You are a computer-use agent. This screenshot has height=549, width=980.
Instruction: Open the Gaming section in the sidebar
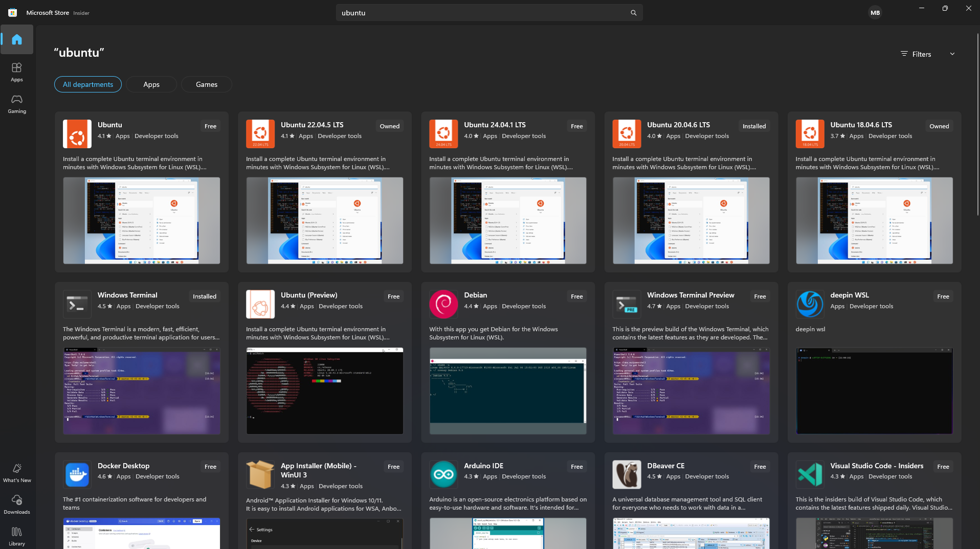(17, 104)
